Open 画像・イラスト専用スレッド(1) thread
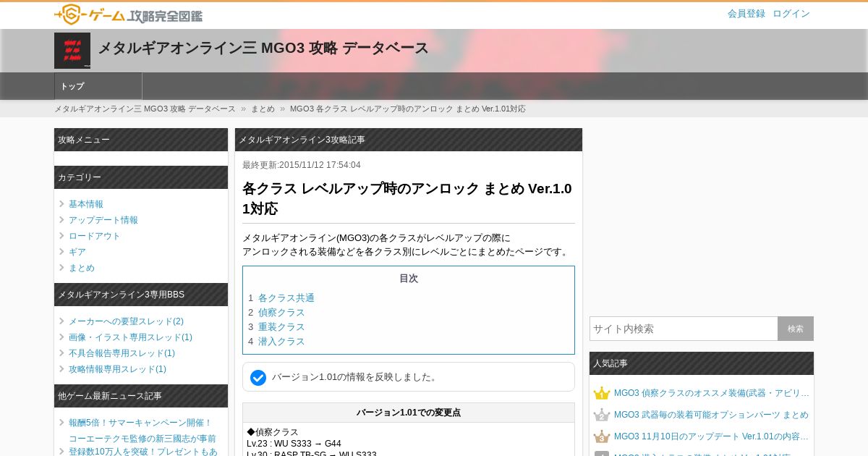This screenshot has width=868, height=456. click(x=130, y=337)
